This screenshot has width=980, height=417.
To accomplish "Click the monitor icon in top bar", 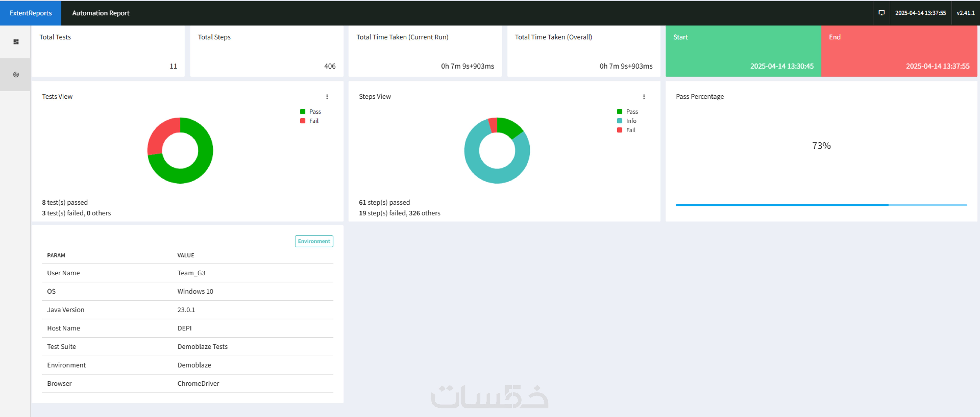I will [x=881, y=13].
